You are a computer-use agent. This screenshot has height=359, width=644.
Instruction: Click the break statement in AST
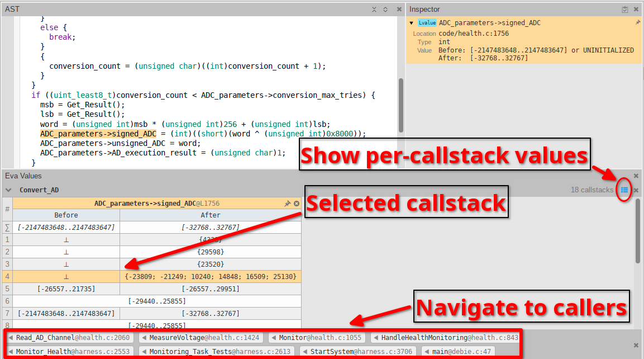[63, 37]
